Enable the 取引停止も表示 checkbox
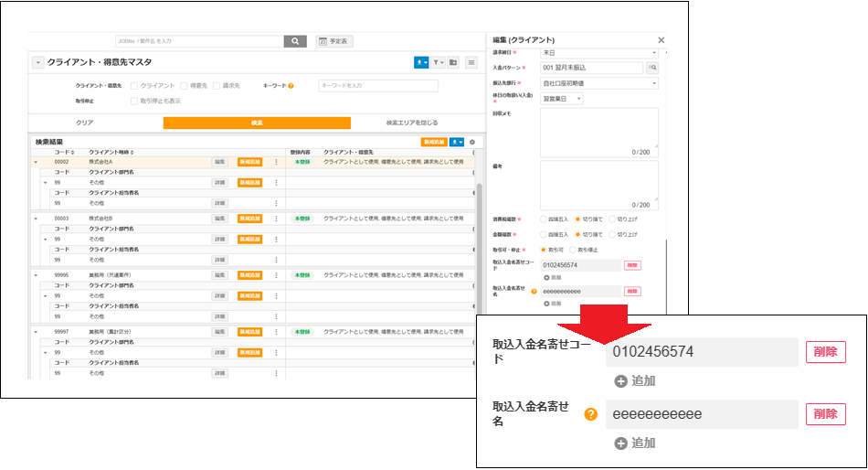The height and width of the screenshot is (470, 868). pyautogui.click(x=134, y=101)
